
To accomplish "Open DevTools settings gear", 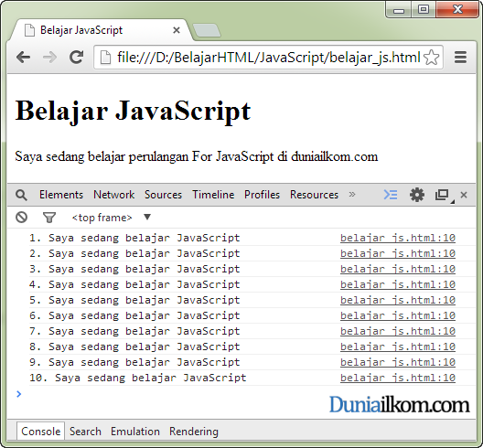I will click(417, 195).
